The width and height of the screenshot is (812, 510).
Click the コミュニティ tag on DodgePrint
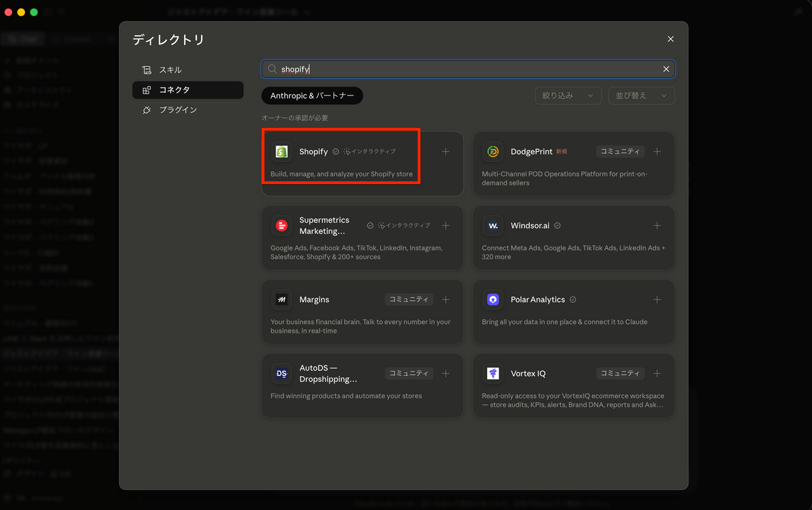(621, 152)
